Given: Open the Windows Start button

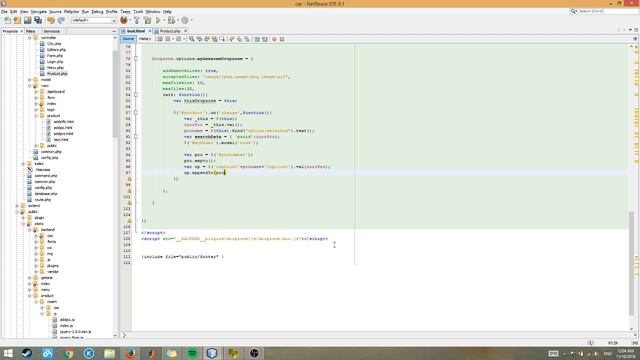Looking at the screenshot, I should (8, 353).
